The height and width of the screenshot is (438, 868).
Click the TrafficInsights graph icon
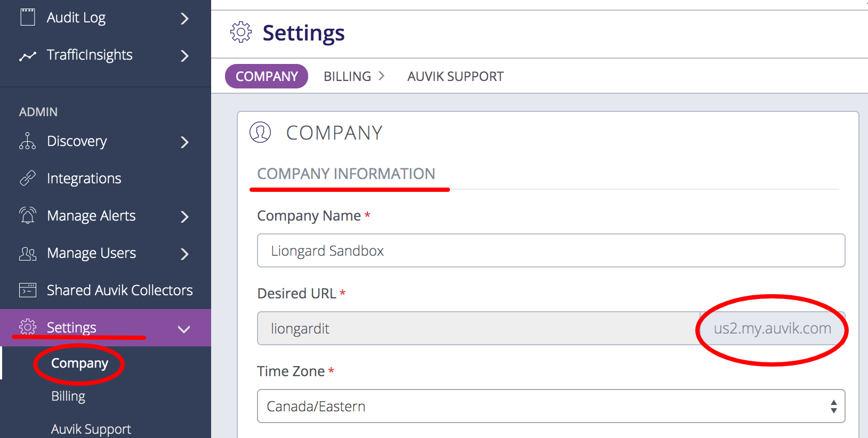pos(28,55)
